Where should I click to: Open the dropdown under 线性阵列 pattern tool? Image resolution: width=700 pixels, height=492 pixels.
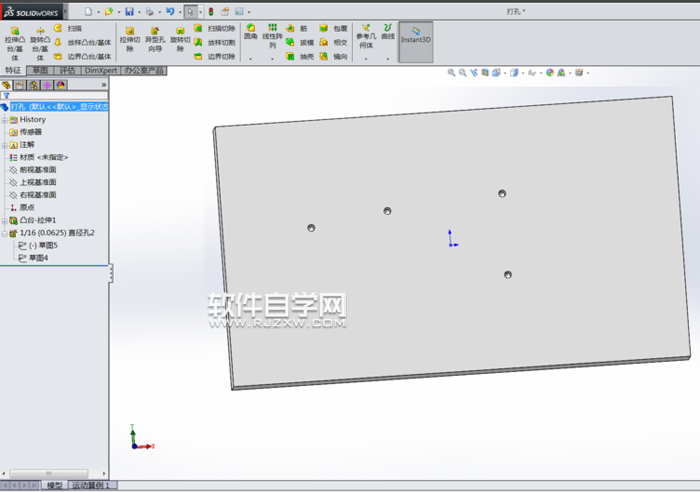[x=272, y=58]
